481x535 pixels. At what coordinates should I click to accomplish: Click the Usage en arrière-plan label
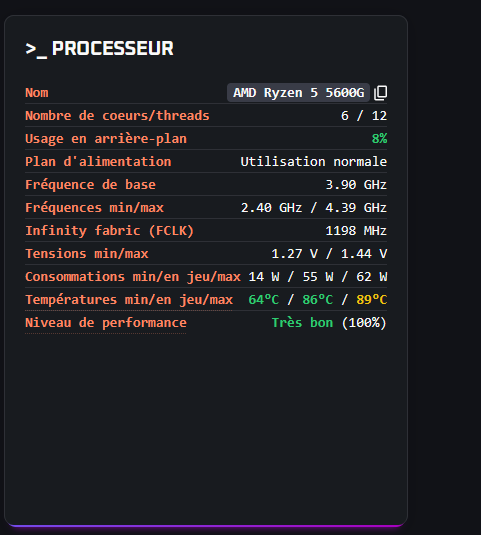click(x=106, y=139)
